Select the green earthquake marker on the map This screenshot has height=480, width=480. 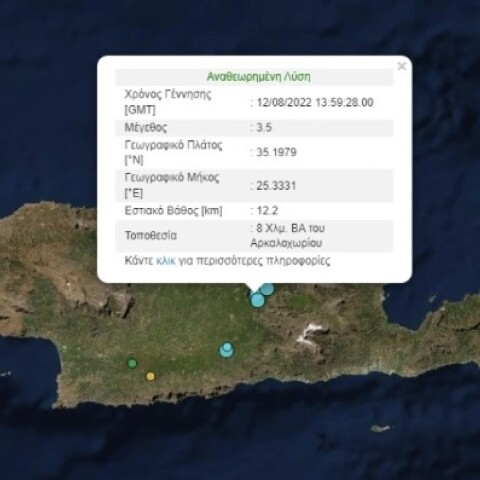(x=132, y=363)
